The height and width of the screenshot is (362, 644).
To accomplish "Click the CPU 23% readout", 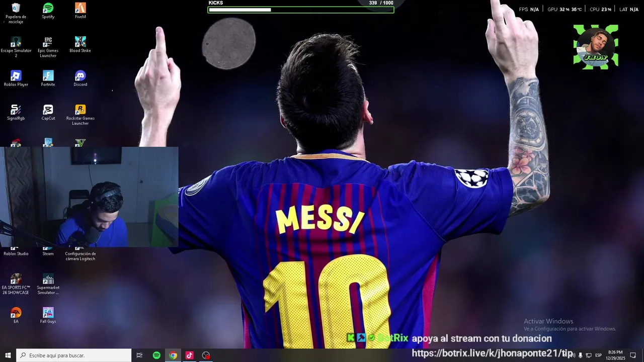I will coord(601,10).
